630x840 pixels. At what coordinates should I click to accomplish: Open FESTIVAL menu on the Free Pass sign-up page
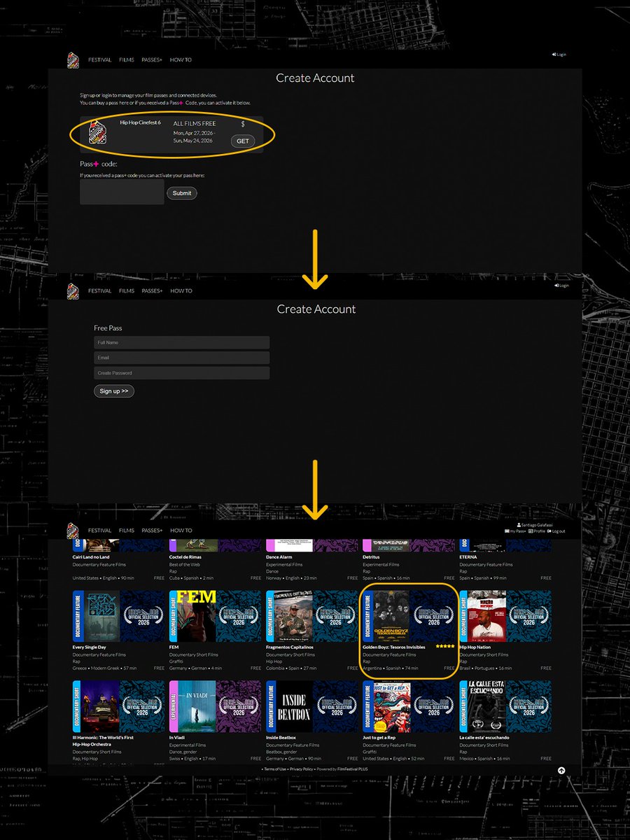(99, 291)
